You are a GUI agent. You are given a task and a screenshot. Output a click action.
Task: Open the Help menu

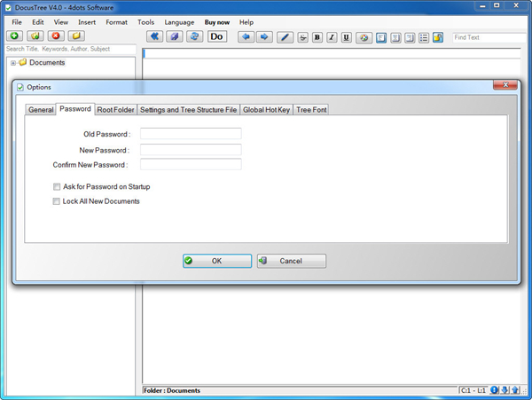(246, 22)
